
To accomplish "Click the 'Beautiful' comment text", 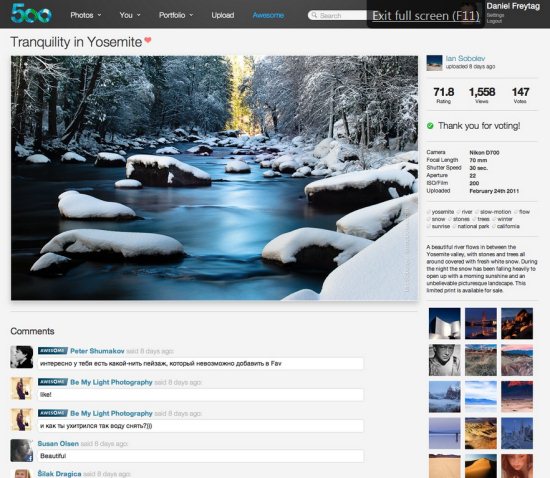I will (53, 456).
